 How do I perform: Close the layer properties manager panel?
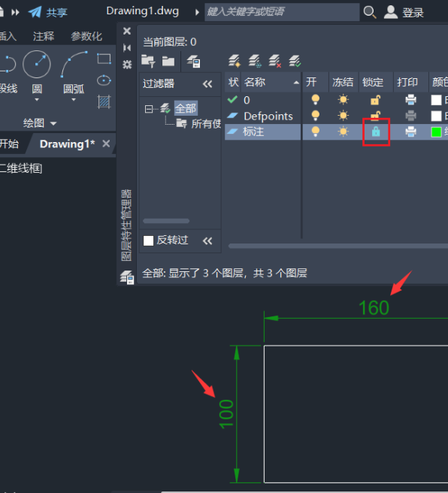(x=127, y=31)
